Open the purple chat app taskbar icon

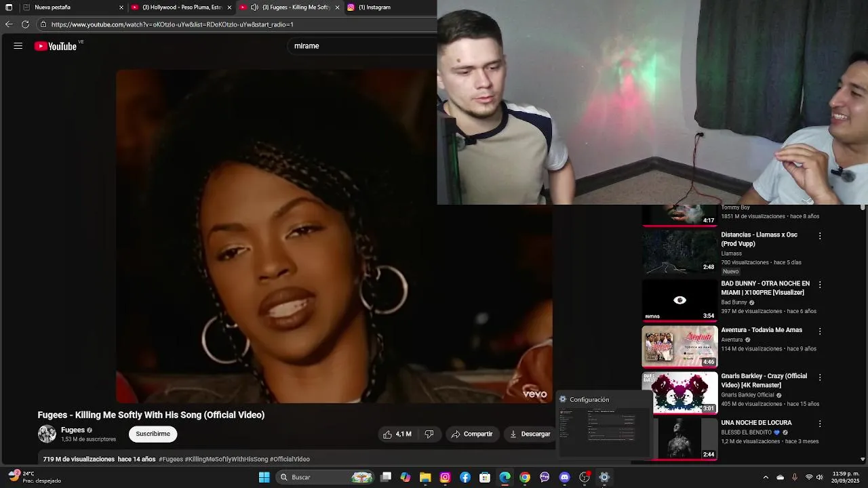[x=545, y=477]
